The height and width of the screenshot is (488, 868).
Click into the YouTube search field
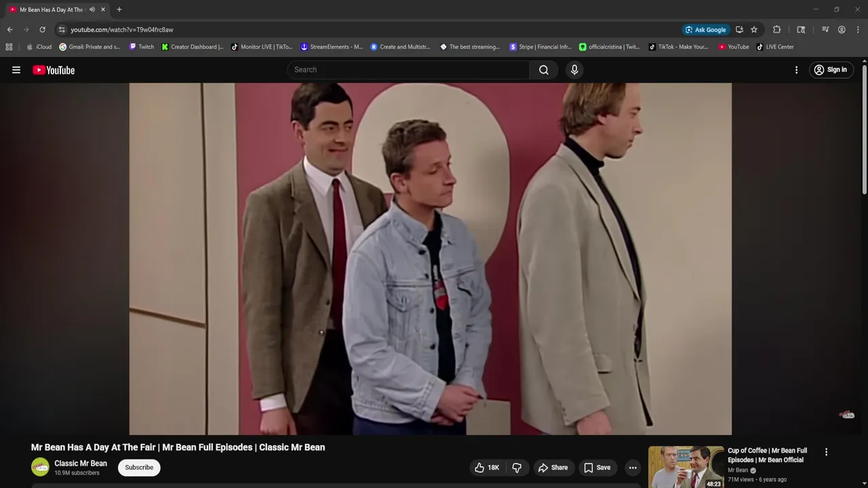click(409, 70)
